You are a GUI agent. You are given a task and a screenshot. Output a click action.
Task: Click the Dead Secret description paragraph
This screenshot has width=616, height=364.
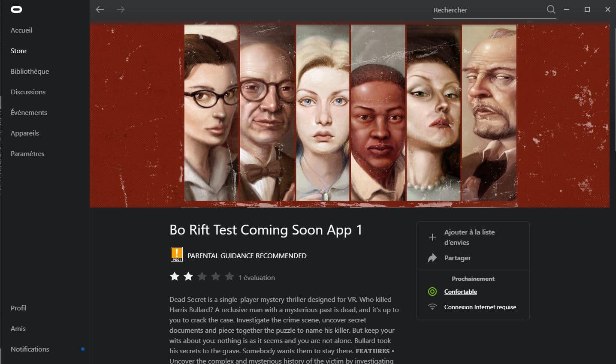(284, 329)
